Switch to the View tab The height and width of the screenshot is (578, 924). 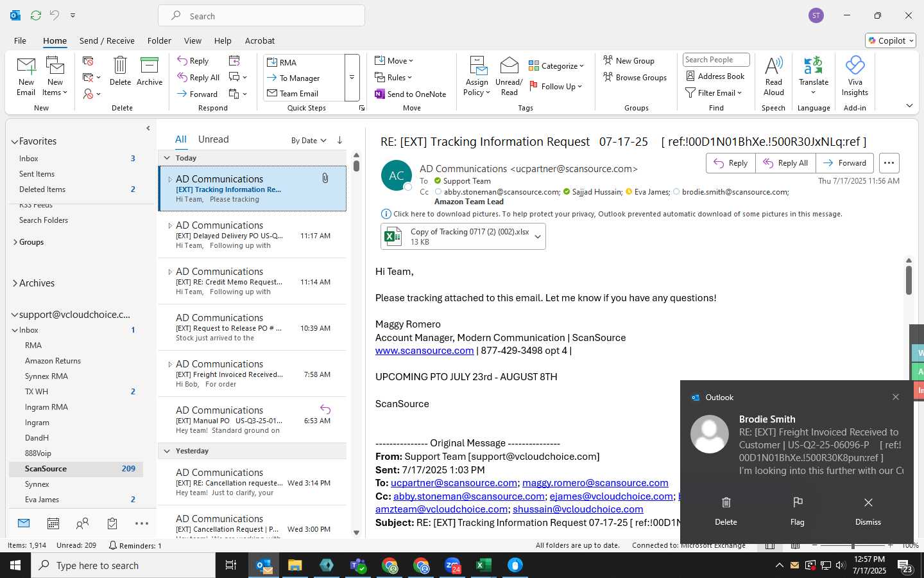pyautogui.click(x=193, y=40)
